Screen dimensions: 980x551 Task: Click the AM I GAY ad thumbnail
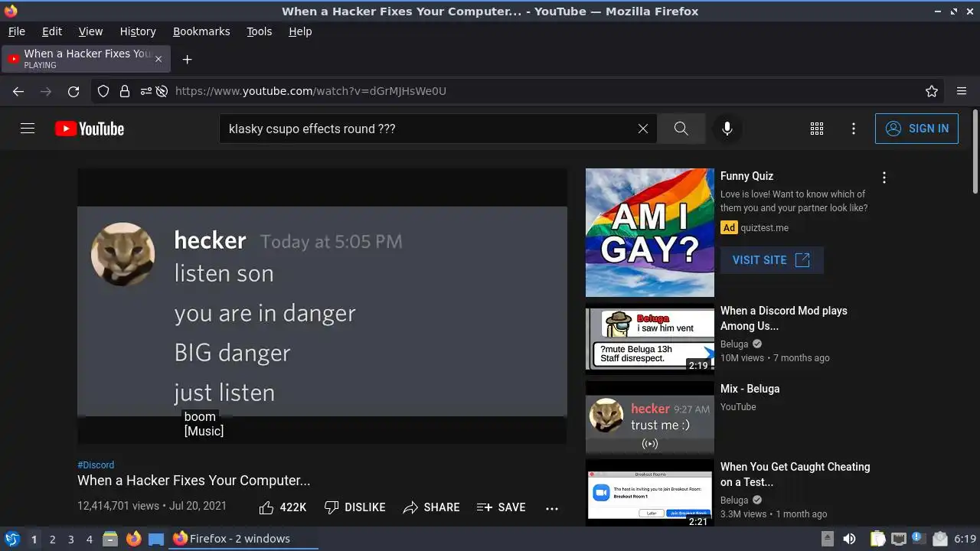click(x=650, y=233)
